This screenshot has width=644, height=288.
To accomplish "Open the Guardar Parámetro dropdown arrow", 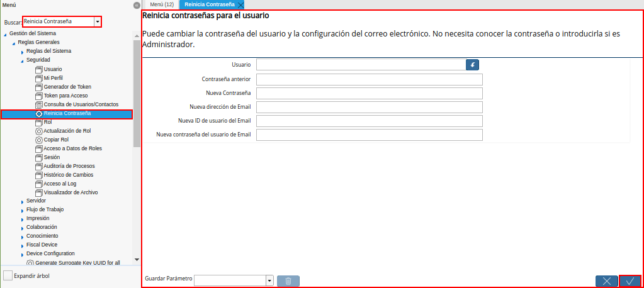I will coord(269,280).
